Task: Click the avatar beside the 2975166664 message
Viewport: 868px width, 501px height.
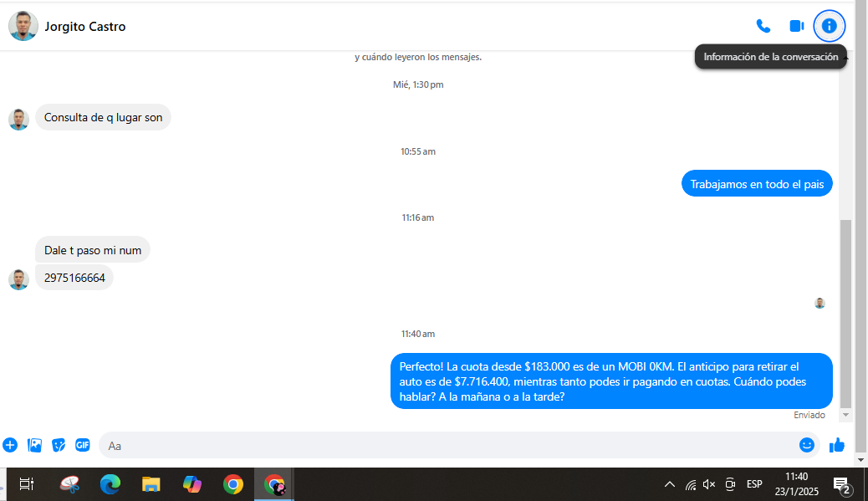Action: tap(19, 279)
